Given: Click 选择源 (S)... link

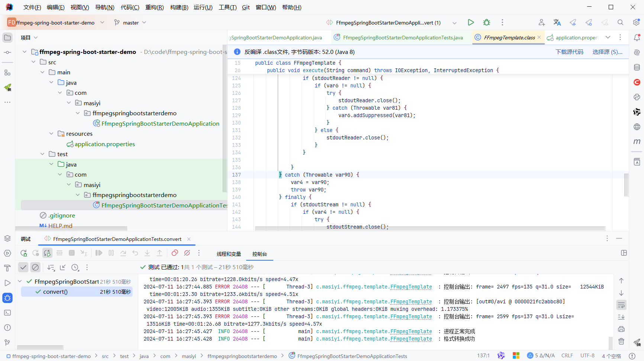Looking at the screenshot, I should pyautogui.click(x=608, y=52).
